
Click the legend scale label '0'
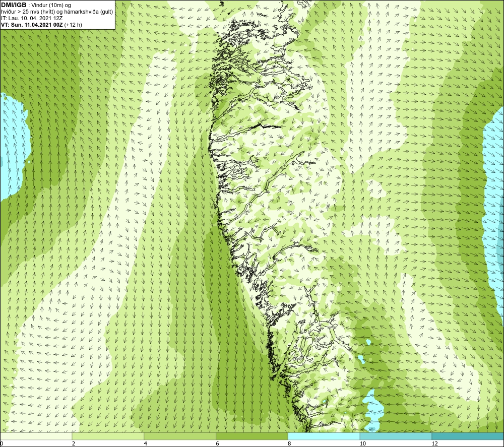point(2,443)
